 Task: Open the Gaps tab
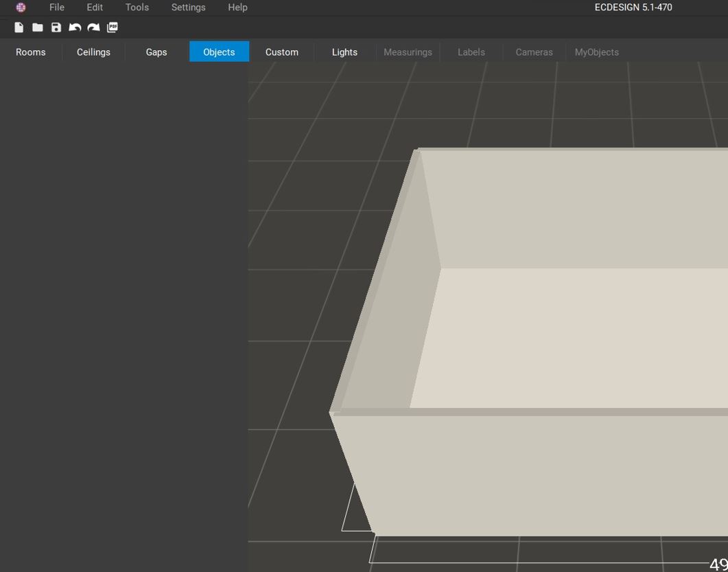(156, 52)
